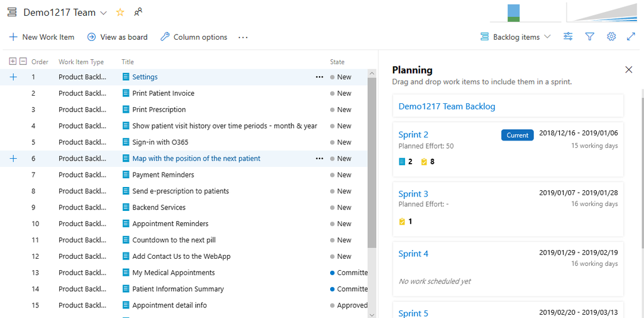Image resolution: width=644 pixels, height=318 pixels.
Task: Enter full screen mode with the expand arrows icon
Action: [x=631, y=37]
